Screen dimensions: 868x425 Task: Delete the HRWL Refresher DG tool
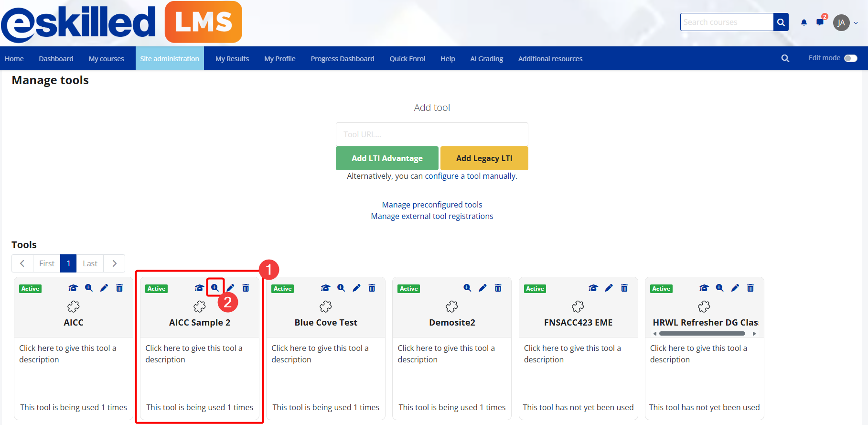tap(750, 288)
